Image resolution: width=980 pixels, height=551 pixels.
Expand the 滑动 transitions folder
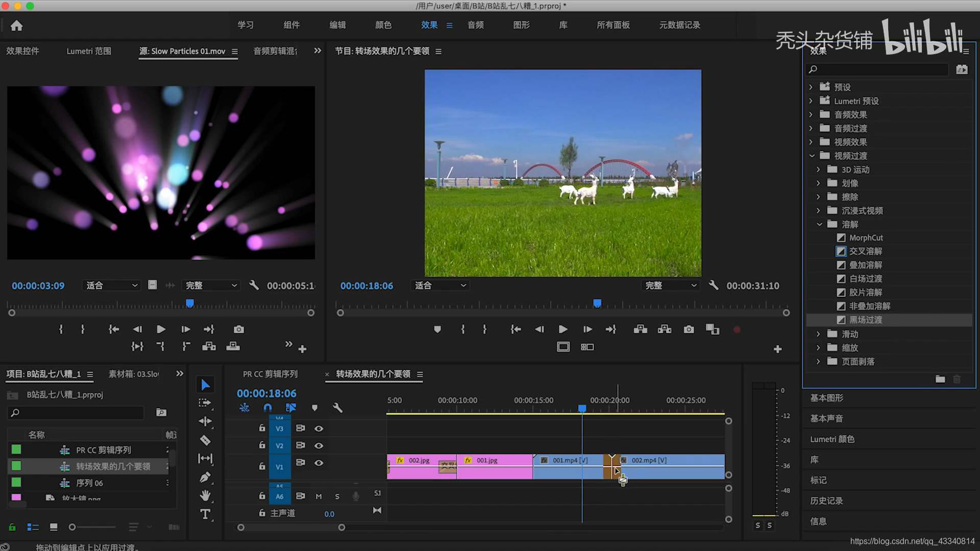818,334
